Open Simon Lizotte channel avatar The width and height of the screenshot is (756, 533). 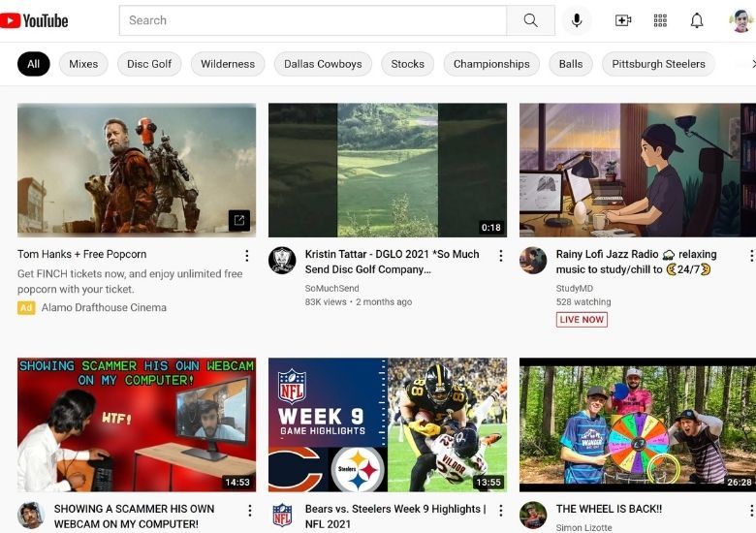coord(533,516)
